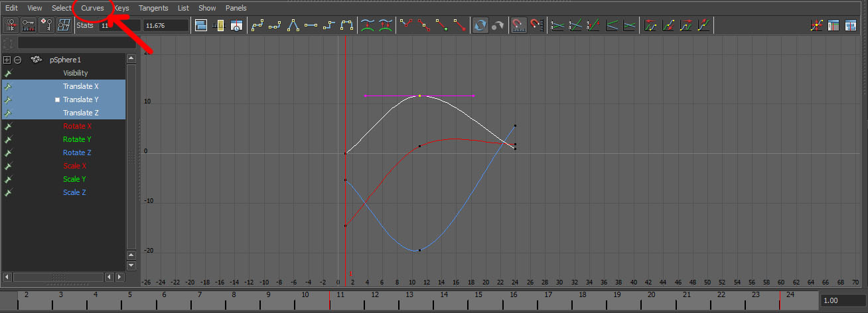Apply Clamped tangents to keys
The image size is (868, 313).
pos(275,25)
